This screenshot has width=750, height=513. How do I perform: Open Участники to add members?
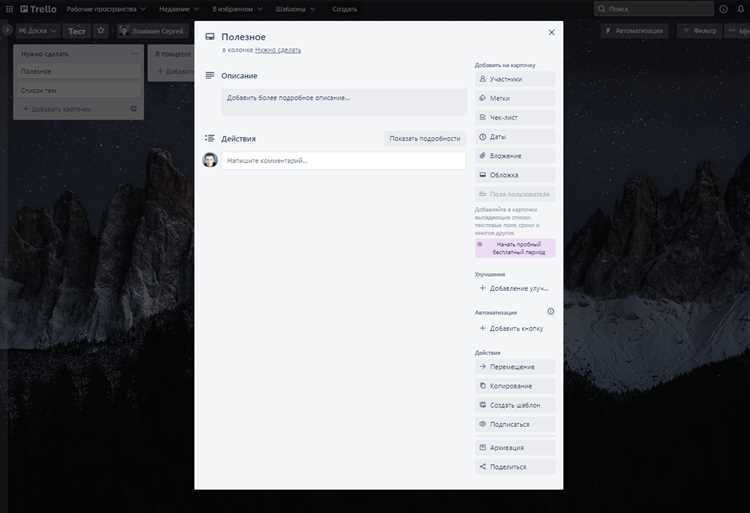click(515, 79)
